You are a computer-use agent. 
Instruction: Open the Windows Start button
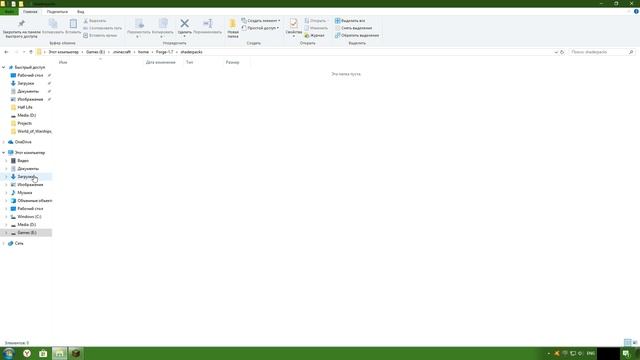9,353
